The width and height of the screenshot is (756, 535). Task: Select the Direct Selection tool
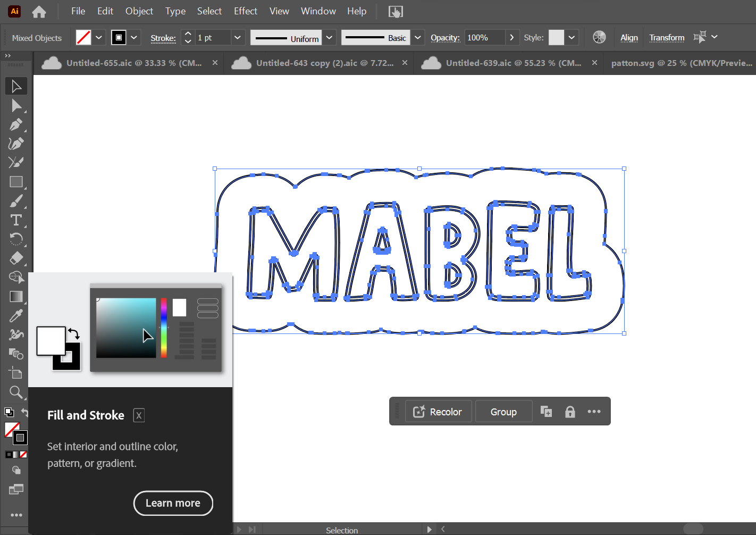pyautogui.click(x=16, y=106)
